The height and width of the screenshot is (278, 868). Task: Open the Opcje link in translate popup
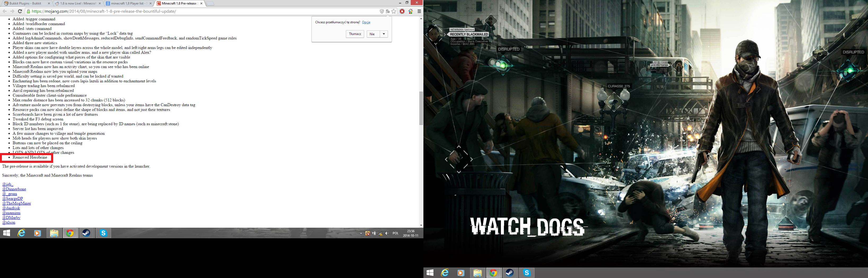[366, 22]
